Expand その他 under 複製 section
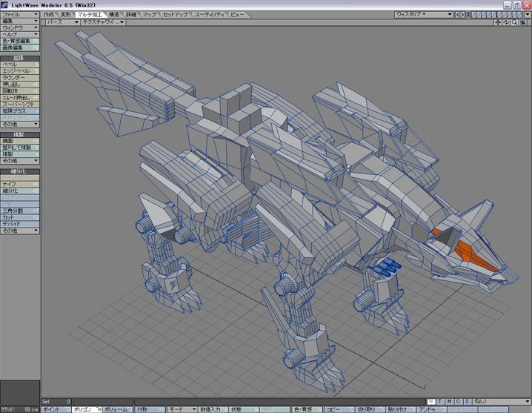This screenshot has height=413, width=532. point(20,161)
